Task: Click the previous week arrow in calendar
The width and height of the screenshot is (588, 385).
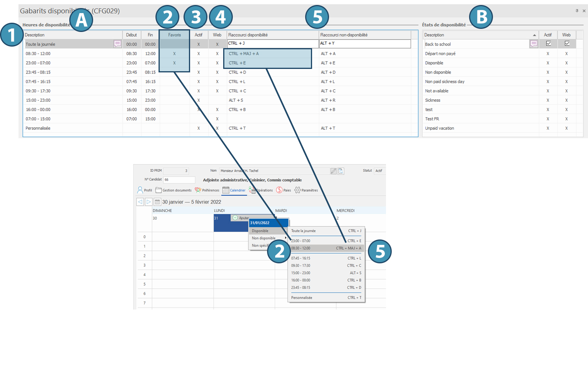Action: click(140, 202)
